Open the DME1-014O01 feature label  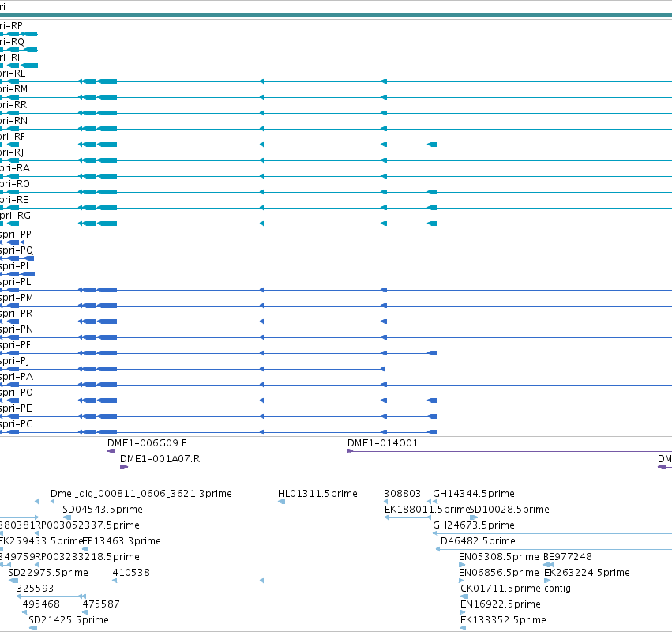click(x=383, y=443)
